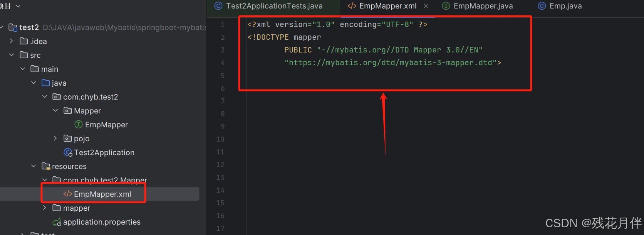Select the Mapper package label in tree
Viewport: 644px width, 235px height.
87,111
